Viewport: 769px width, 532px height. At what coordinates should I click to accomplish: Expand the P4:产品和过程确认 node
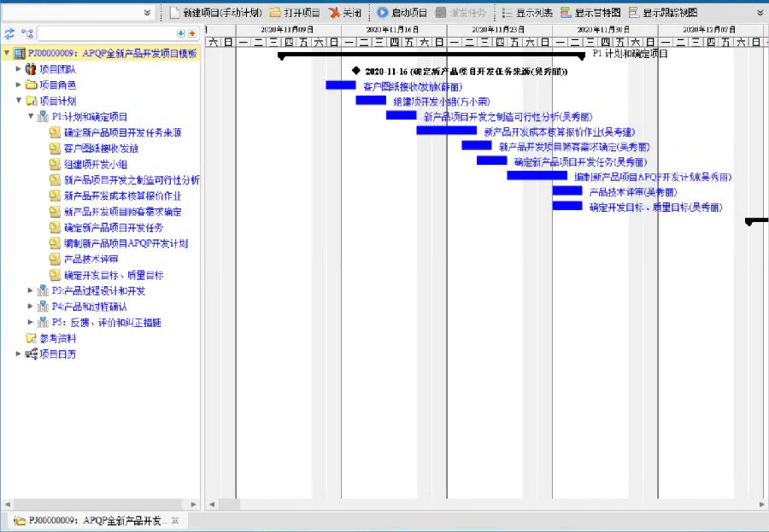31,306
